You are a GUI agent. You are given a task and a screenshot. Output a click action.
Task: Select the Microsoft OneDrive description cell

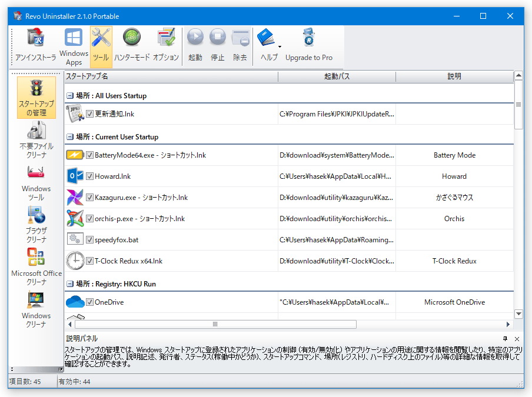coord(454,302)
